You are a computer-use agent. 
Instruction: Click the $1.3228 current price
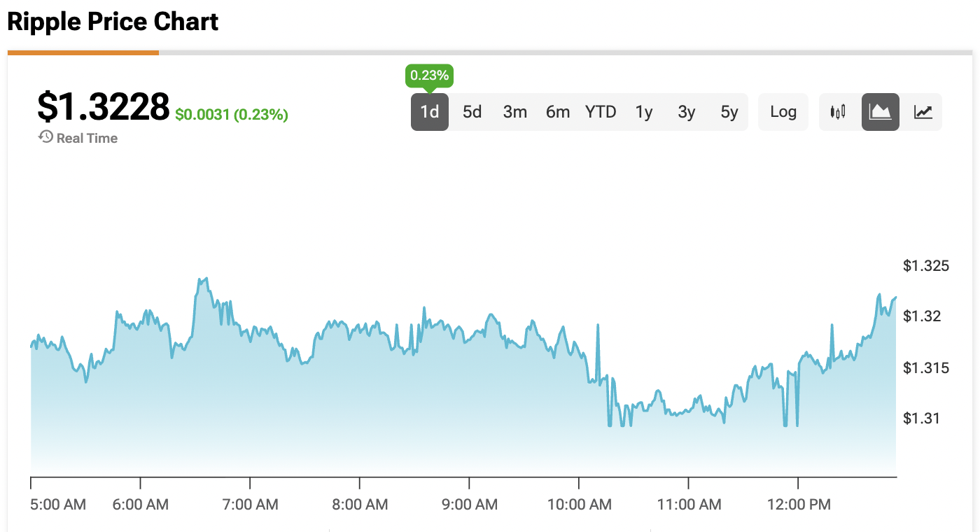click(x=103, y=107)
